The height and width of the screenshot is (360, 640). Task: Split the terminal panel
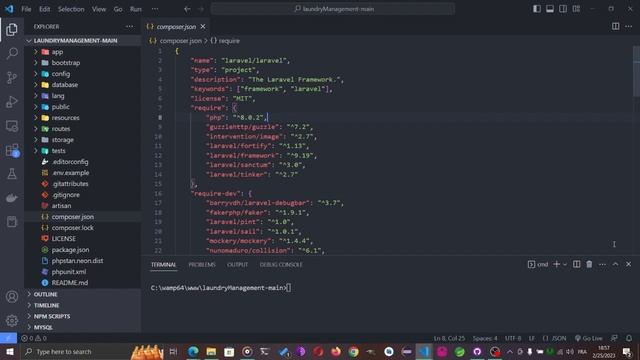(x=576, y=264)
